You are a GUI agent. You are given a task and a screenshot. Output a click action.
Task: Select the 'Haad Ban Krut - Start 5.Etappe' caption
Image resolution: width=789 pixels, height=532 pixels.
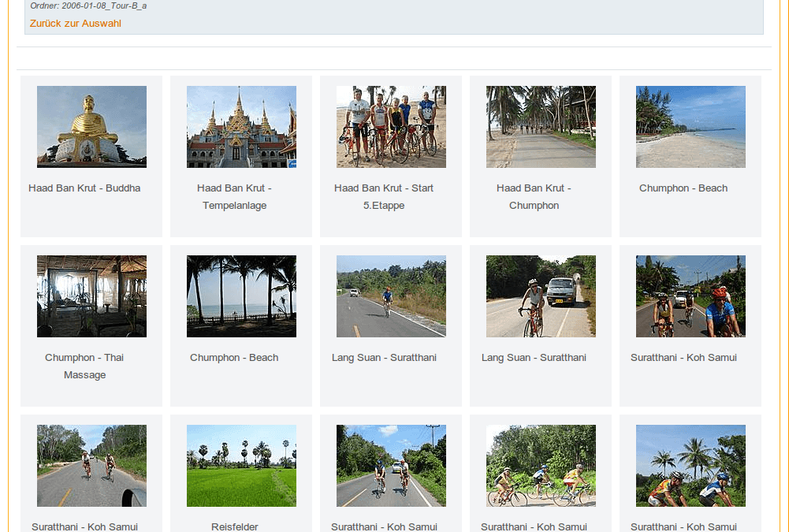pyautogui.click(x=384, y=197)
